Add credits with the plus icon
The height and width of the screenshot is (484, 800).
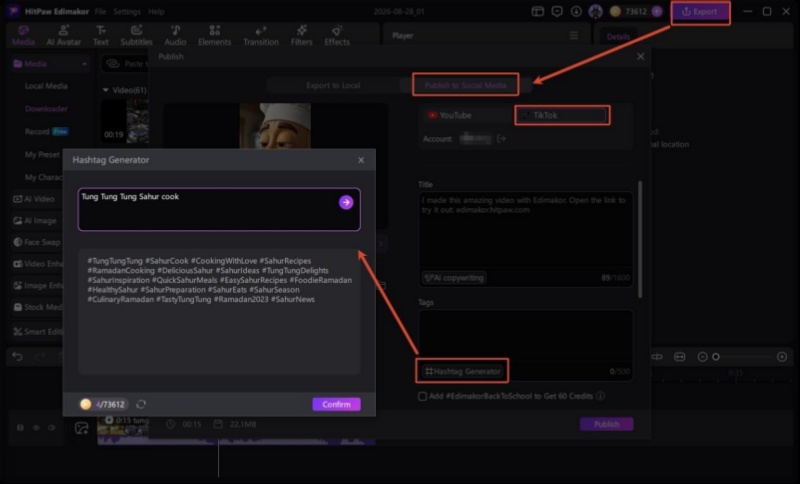657,12
